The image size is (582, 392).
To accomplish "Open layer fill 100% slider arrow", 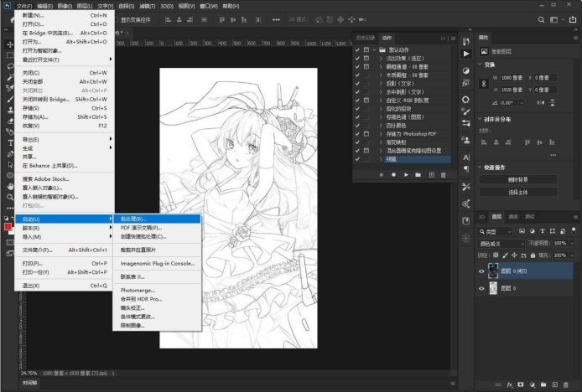I will [x=572, y=255].
